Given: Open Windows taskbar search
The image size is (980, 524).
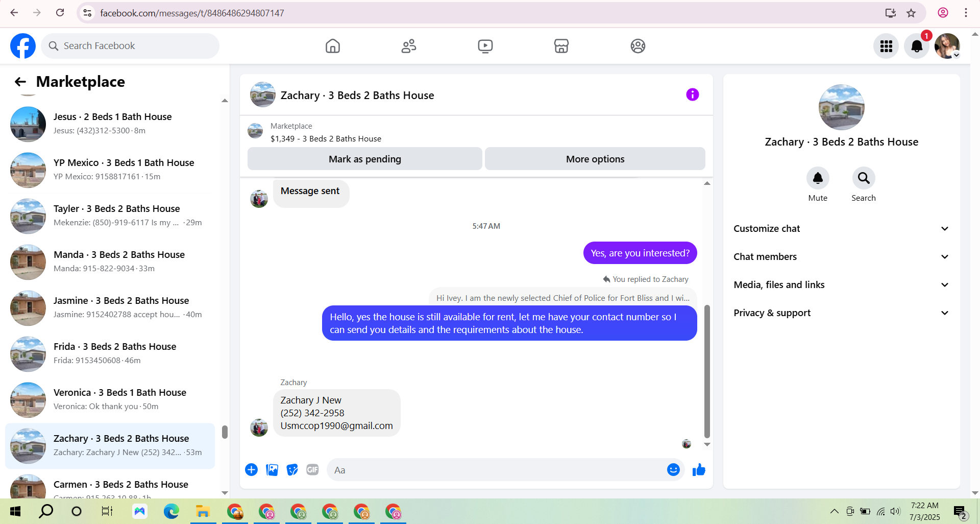Looking at the screenshot, I should point(46,511).
